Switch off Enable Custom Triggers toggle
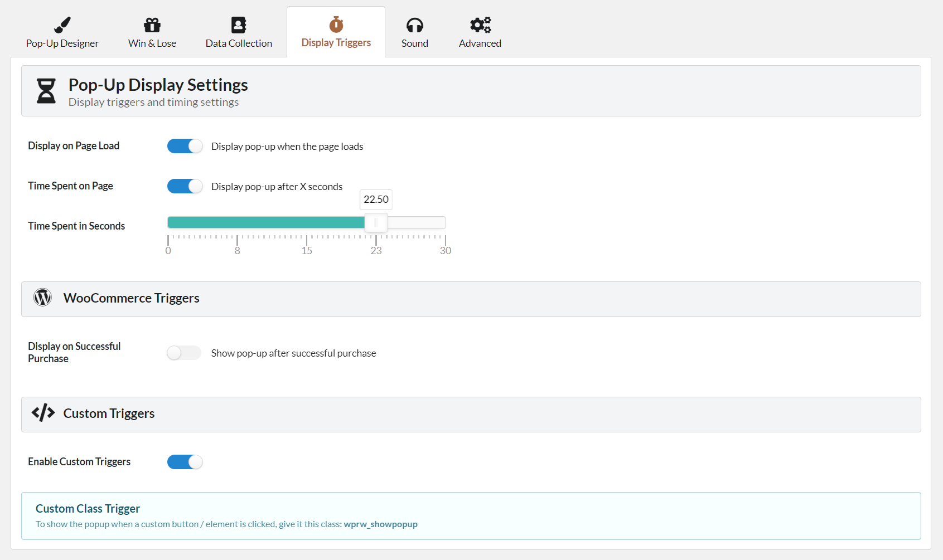This screenshot has height=560, width=943. tap(185, 462)
